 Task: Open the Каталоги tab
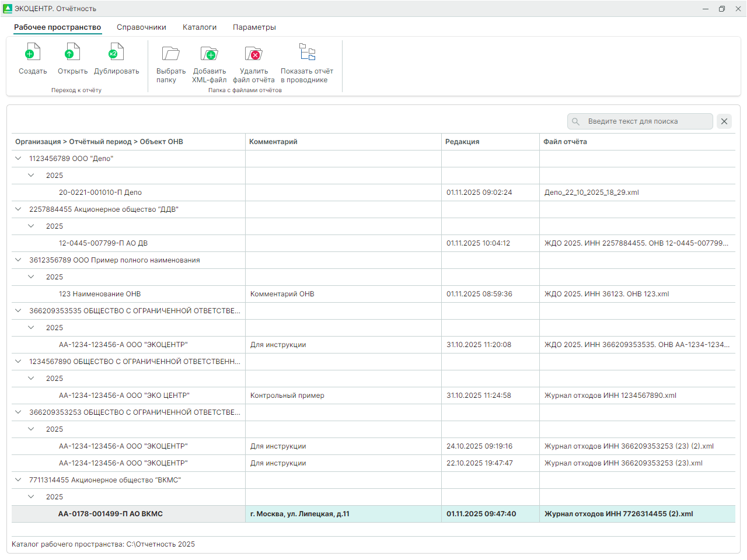pos(200,27)
